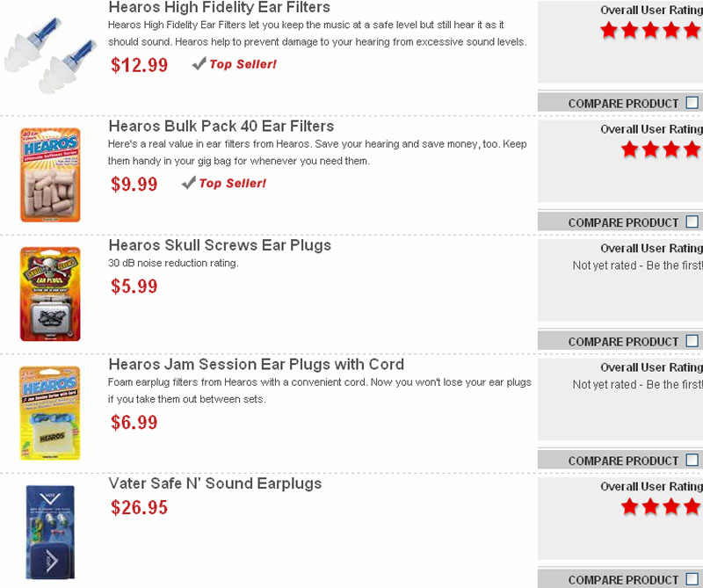The height and width of the screenshot is (588, 703).
Task: Open the Hearos High Fidelity Ear Filters thumbnail
Action: (x=51, y=56)
